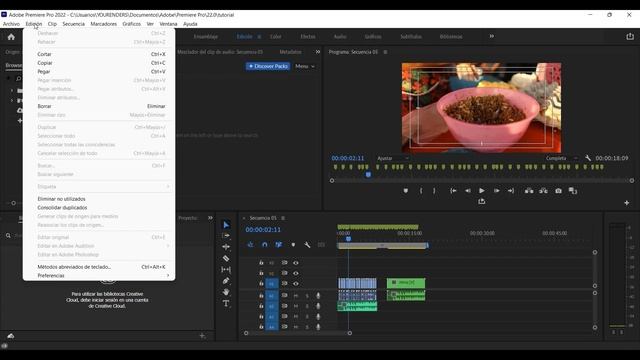640x360 pixels.
Task: Show hidden tabs next to Proyecto
Action: (x=210, y=218)
